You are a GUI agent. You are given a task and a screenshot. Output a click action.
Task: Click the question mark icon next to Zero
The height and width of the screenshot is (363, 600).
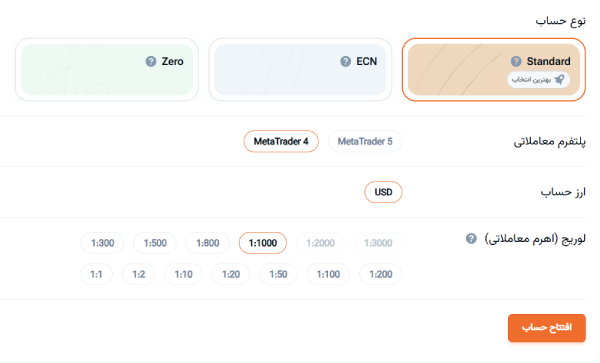[x=151, y=61]
